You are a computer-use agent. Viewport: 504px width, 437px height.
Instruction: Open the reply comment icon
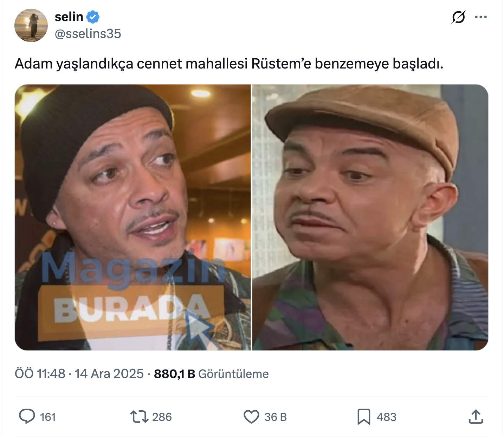pos(27,417)
